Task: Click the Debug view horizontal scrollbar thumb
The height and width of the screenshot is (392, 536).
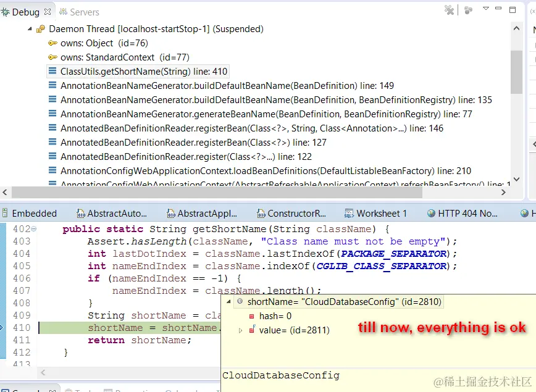Action: point(217,193)
